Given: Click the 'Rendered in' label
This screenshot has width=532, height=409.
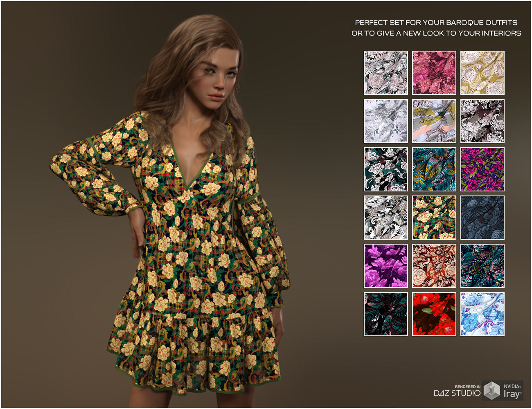Looking at the screenshot, I should coord(468,387).
